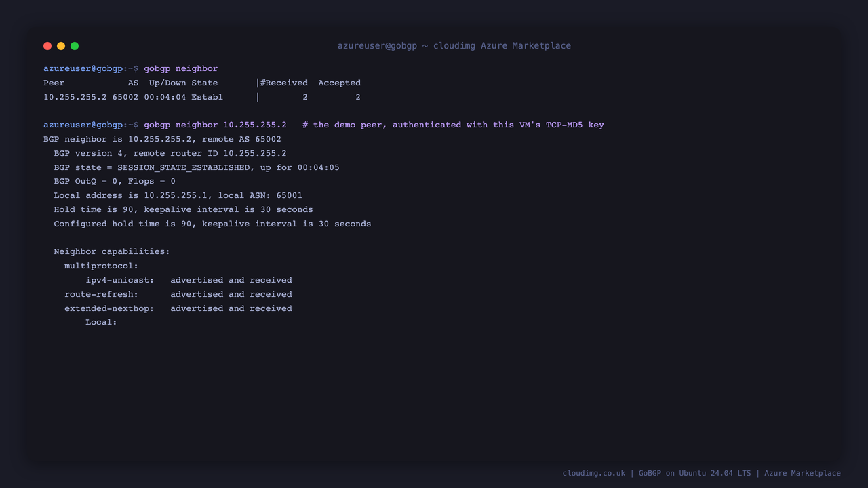Click the 'Accepted' column header
Viewport: 868px width, 488px height.
tap(340, 83)
